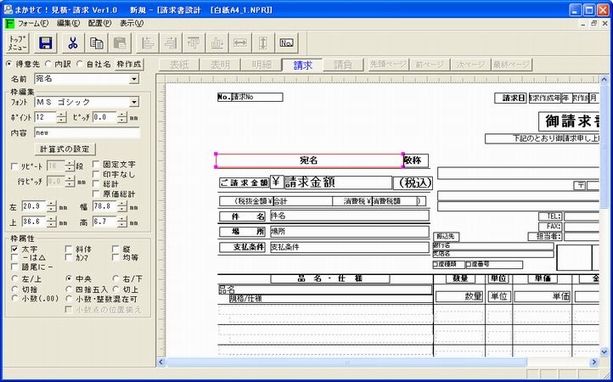613x382 pixels.
Task: Click the 最終ページ button
Action: click(x=512, y=65)
